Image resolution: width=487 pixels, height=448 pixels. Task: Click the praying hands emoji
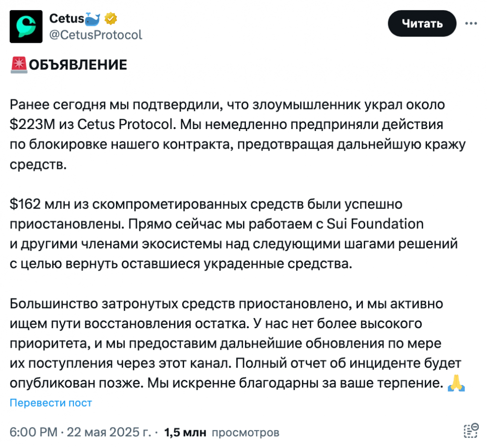tap(456, 383)
